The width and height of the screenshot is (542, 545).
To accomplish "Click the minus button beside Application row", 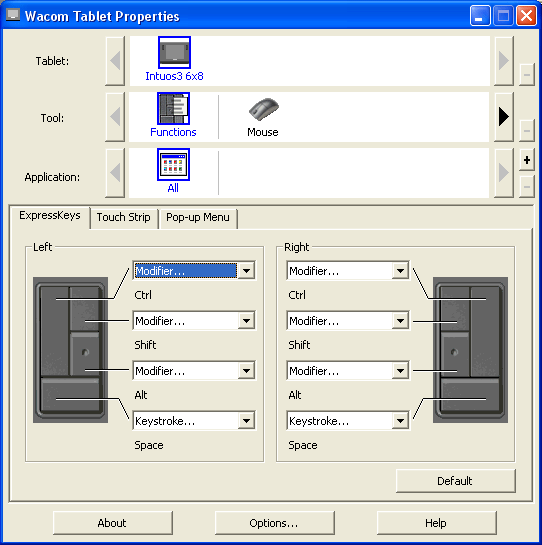I will [x=527, y=187].
